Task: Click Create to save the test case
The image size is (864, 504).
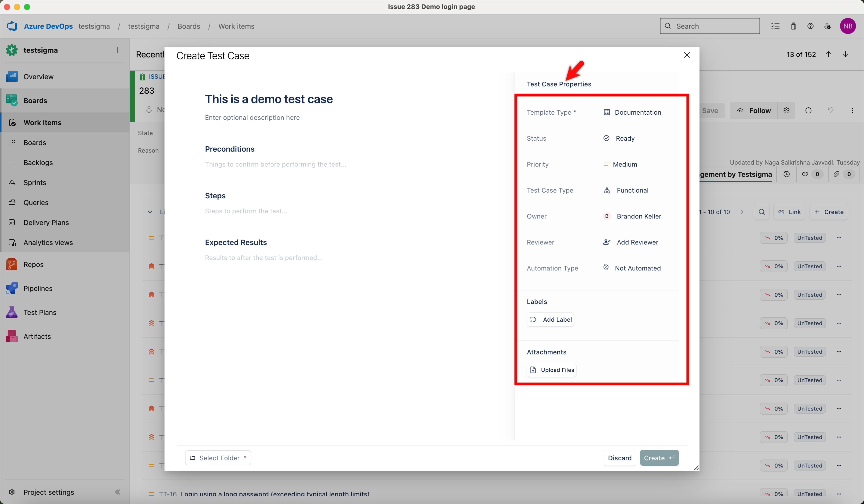Action: pos(659,458)
